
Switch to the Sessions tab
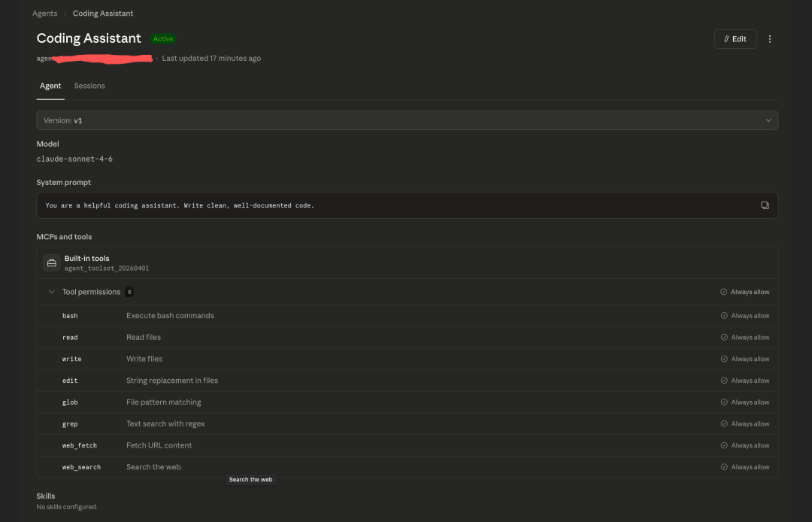click(x=89, y=86)
